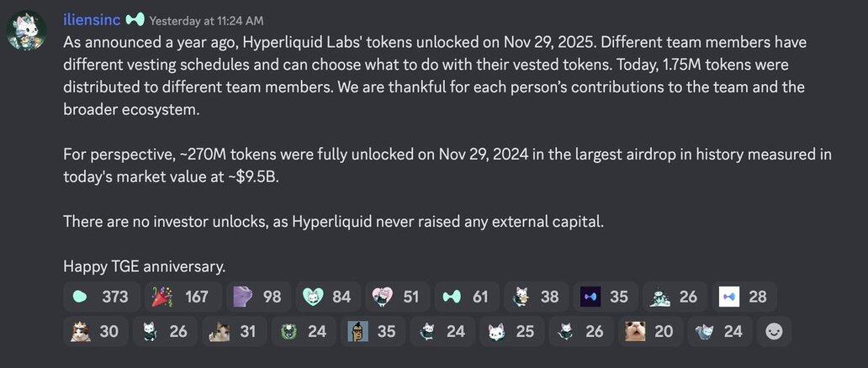Screen dimensions: 868x368
Task: Click the surprised cat reaction with 20
Action: 649,331
